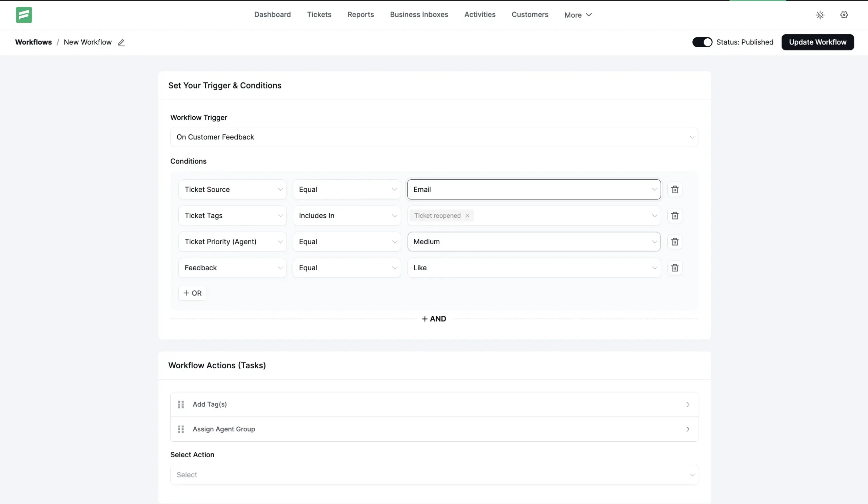Edit workflow name with pencil icon

(x=121, y=42)
